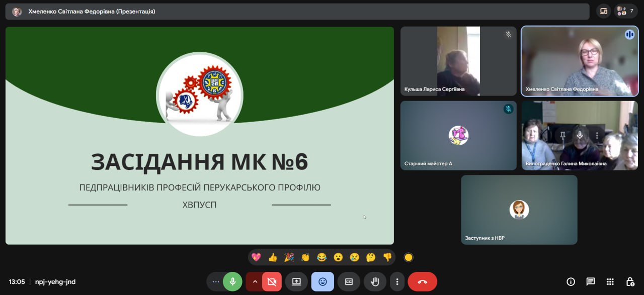The height and width of the screenshot is (295, 644).
Task: Turn on the camera using the red camera button
Action: (x=272, y=282)
